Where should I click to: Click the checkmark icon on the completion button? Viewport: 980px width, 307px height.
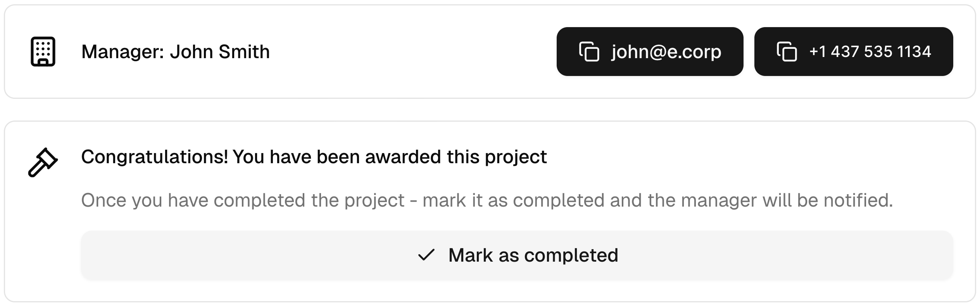pyautogui.click(x=426, y=255)
